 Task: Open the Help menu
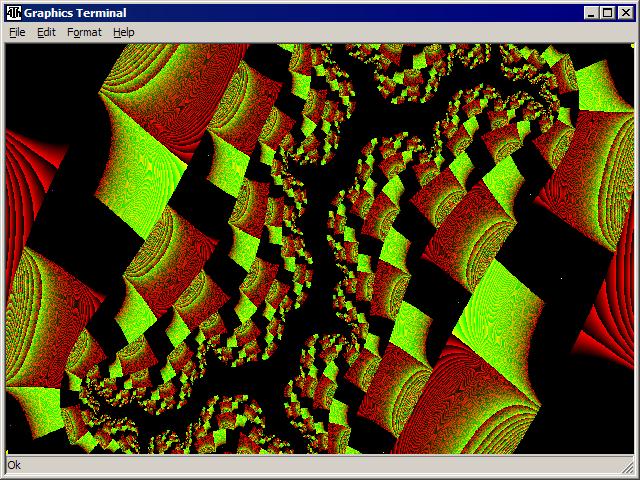(x=123, y=32)
